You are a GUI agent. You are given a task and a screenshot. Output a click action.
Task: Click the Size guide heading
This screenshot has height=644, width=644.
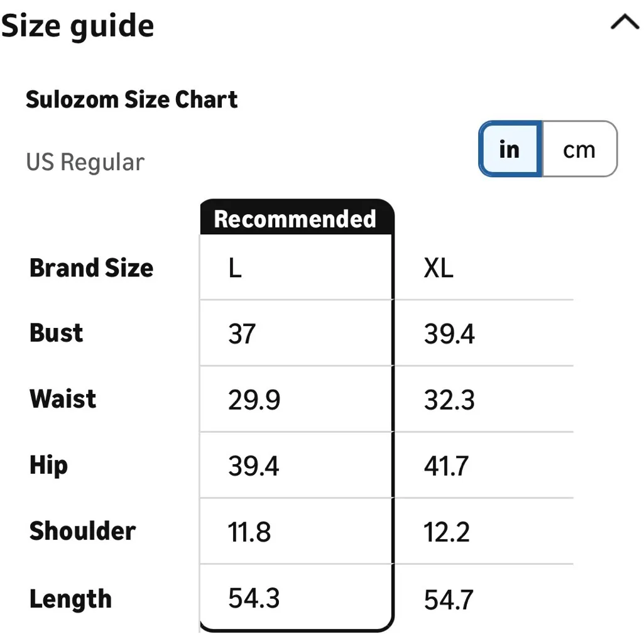(x=77, y=25)
